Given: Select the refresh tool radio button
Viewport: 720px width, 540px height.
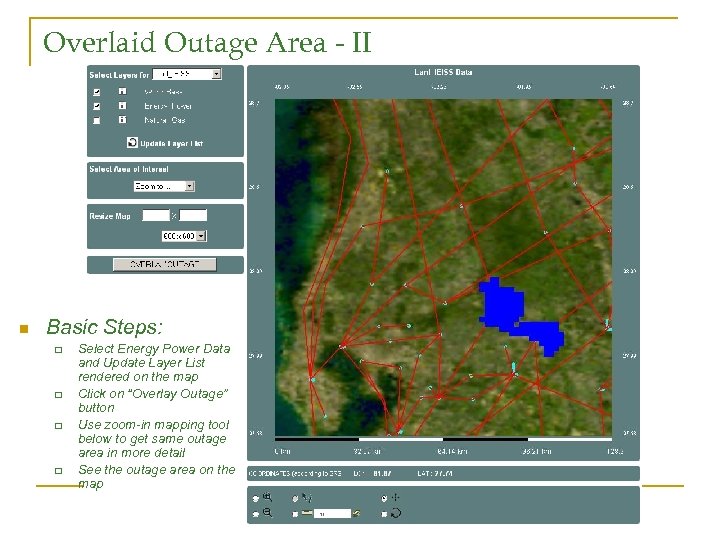Looking at the screenshot, I should tap(384, 514).
